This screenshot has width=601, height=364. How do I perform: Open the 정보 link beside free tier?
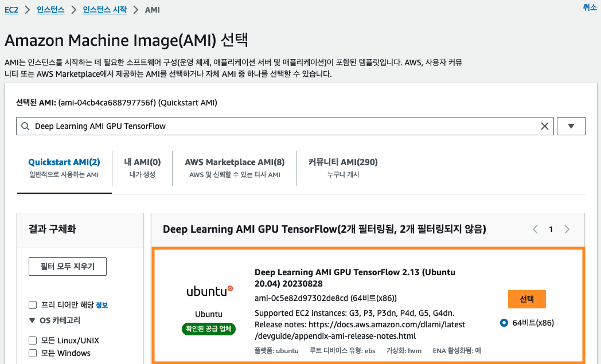tap(102, 306)
